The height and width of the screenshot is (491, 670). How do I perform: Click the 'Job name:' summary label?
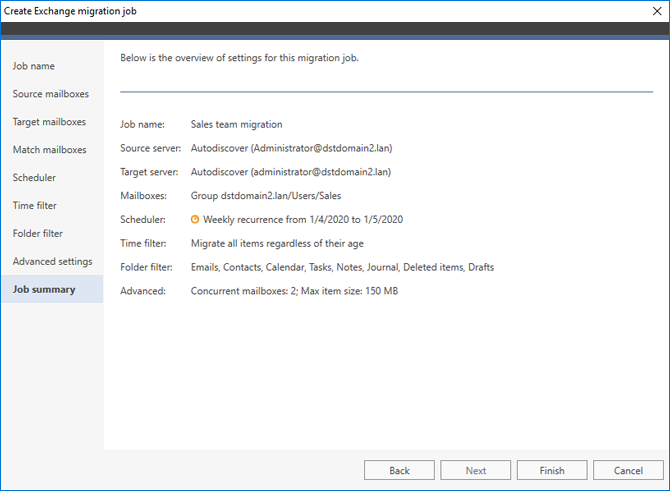click(x=142, y=124)
